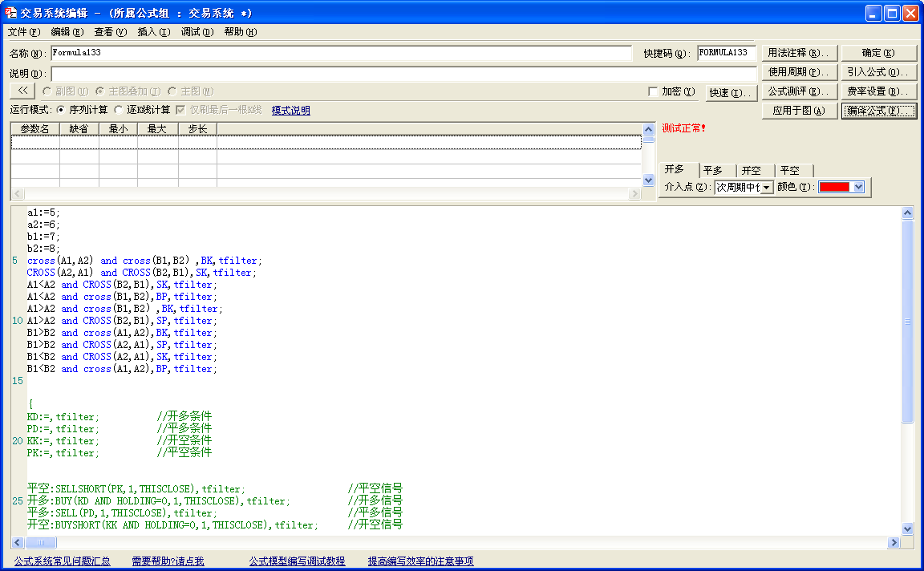This screenshot has width=924, height=571.
Task: Click the 测试正常! status message
Action: pos(683,128)
